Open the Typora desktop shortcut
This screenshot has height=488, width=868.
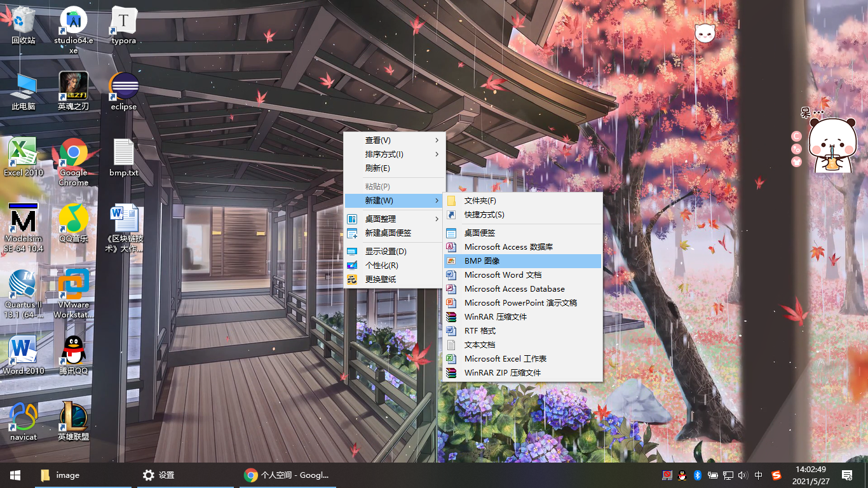point(124,23)
